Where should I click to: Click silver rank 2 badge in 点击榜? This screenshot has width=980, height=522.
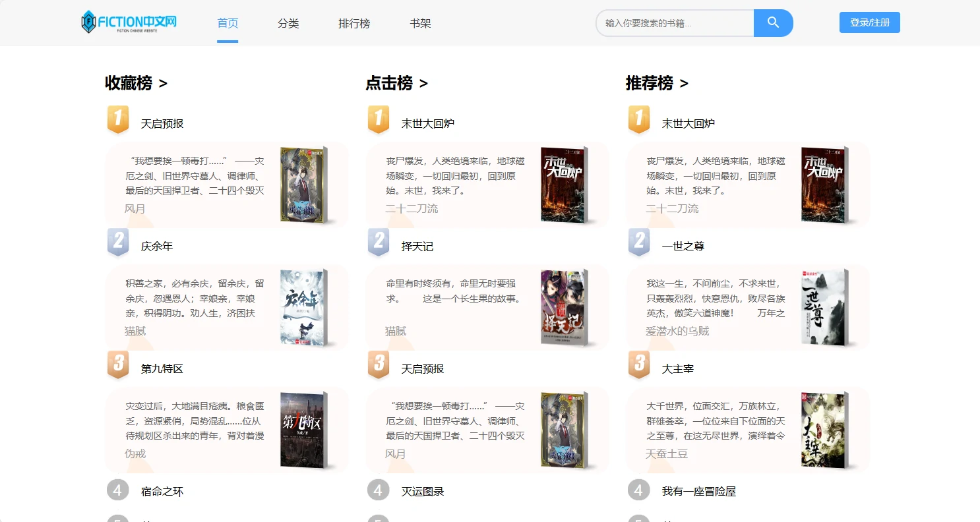tap(378, 242)
